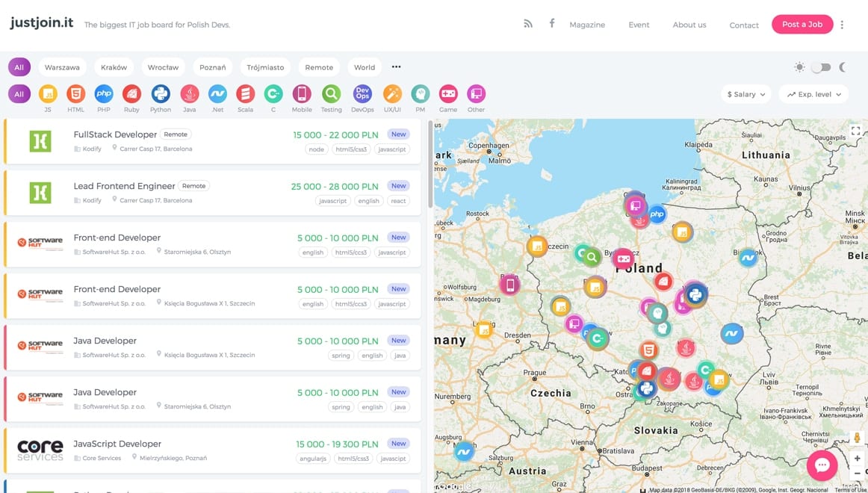Choose the Python filter icon
Image resolution: width=868 pixels, height=493 pixels.
pos(161,94)
